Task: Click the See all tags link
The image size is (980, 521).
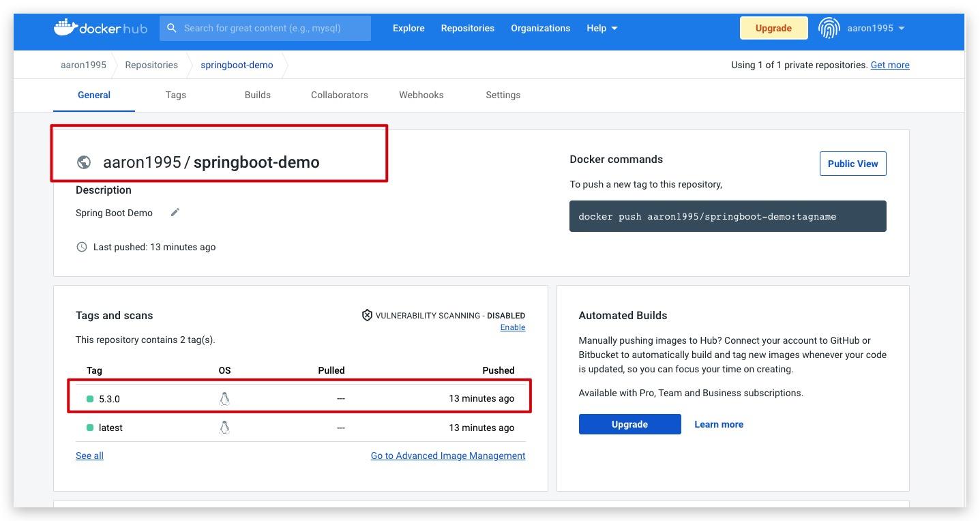Action: [89, 456]
